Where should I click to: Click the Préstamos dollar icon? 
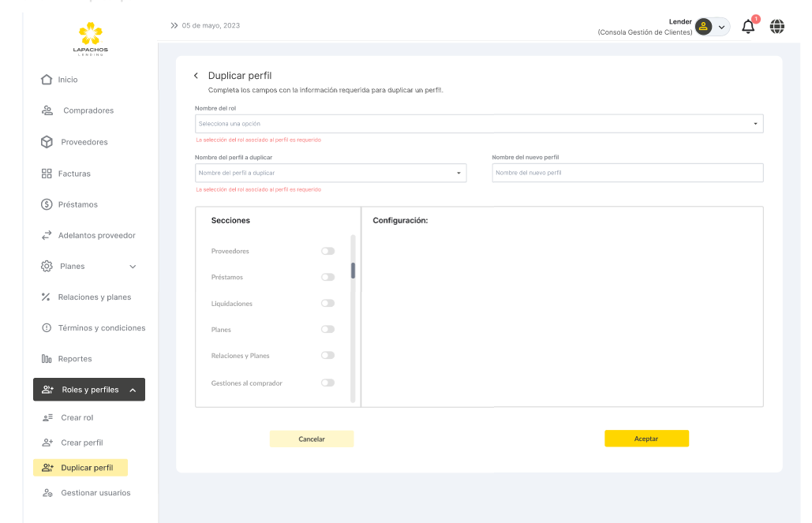point(47,204)
